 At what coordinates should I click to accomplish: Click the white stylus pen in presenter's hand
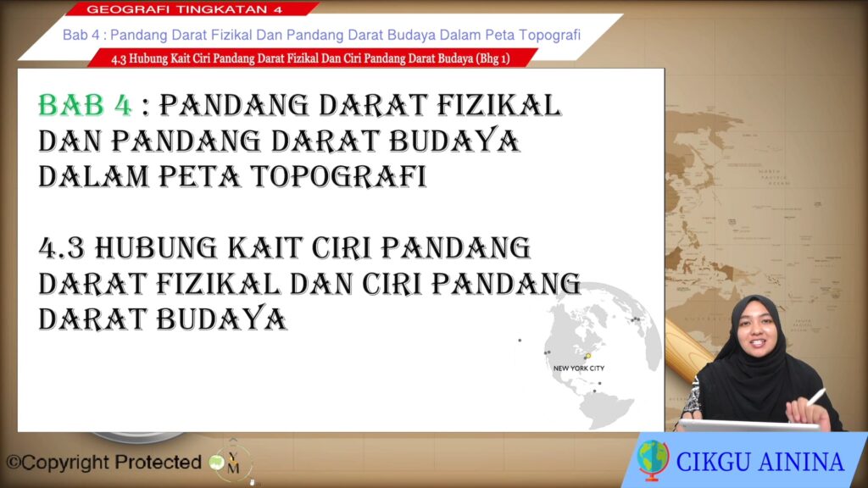(x=815, y=396)
